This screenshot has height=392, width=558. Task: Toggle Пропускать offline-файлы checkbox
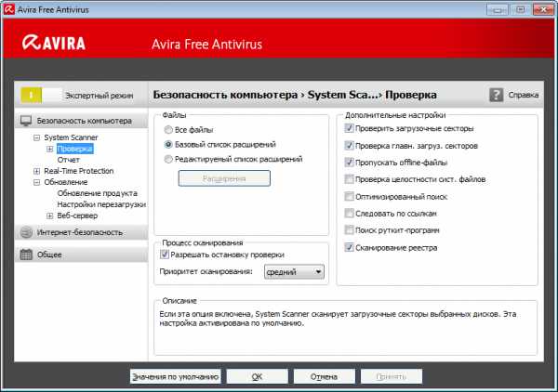pos(349,163)
